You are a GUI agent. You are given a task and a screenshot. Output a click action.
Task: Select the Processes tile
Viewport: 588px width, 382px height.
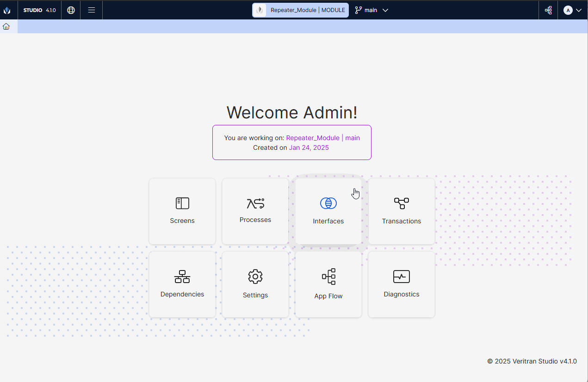pos(255,211)
